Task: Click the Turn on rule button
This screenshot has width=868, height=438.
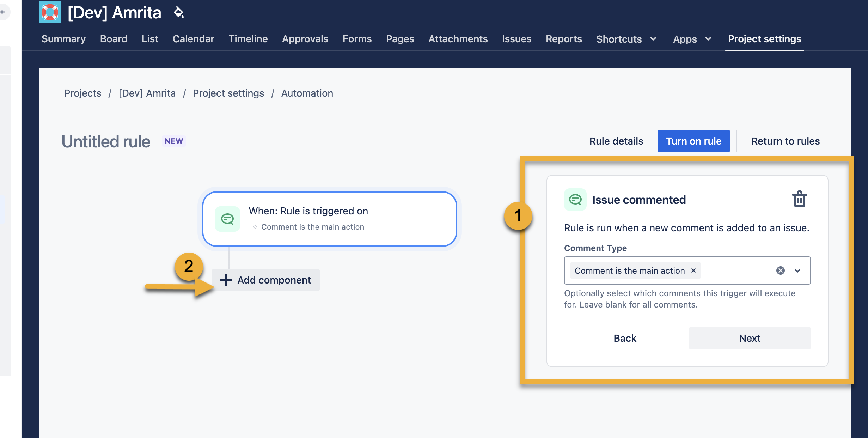Action: point(694,141)
